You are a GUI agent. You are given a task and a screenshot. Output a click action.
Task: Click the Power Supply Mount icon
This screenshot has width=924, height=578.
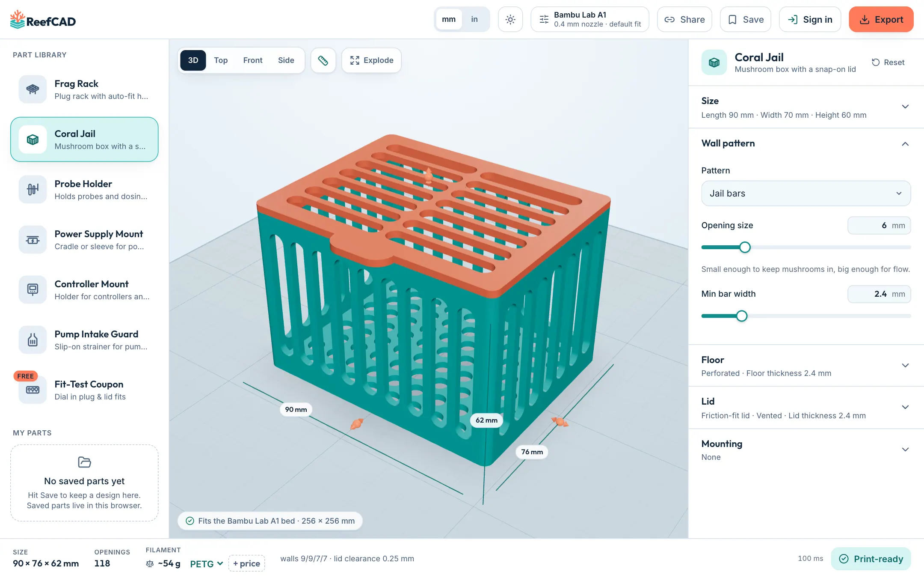click(33, 239)
